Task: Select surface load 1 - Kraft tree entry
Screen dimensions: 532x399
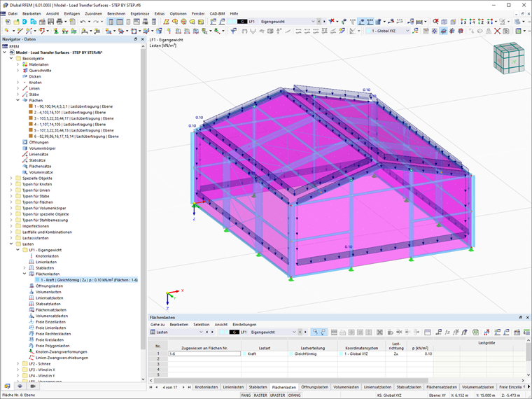Action: (86, 280)
